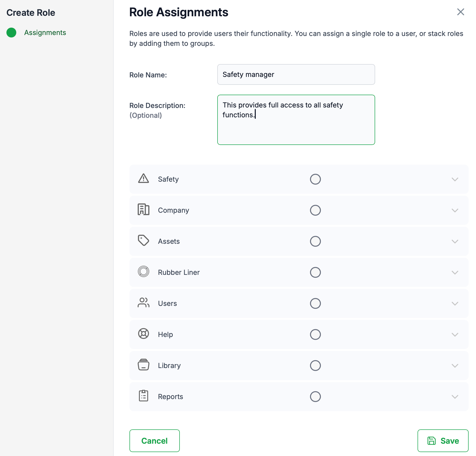Select the Users radio circle
The height and width of the screenshot is (456, 476).
point(315,303)
